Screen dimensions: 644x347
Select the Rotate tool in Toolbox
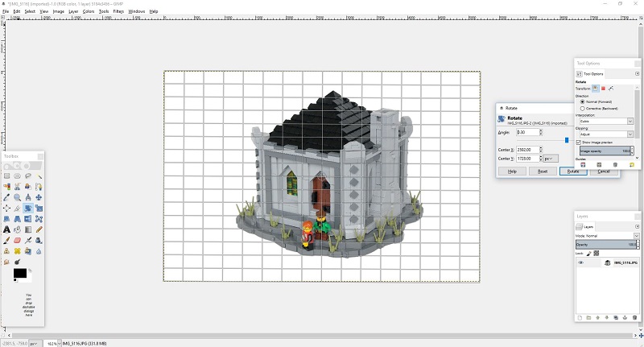pos(28,209)
